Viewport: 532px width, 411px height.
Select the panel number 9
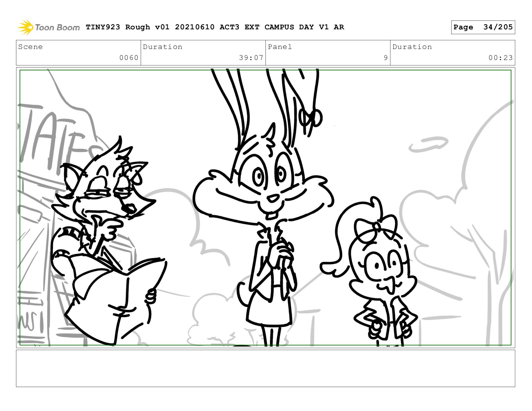[386, 58]
